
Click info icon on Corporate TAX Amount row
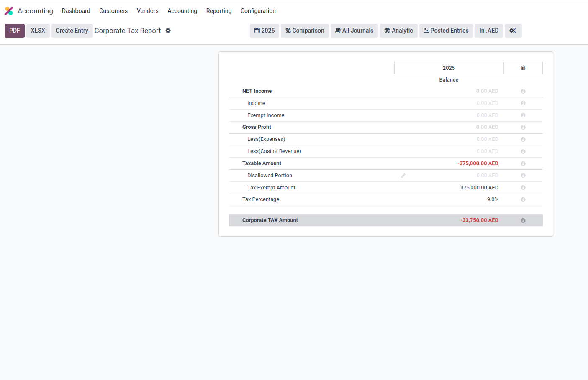523,220
